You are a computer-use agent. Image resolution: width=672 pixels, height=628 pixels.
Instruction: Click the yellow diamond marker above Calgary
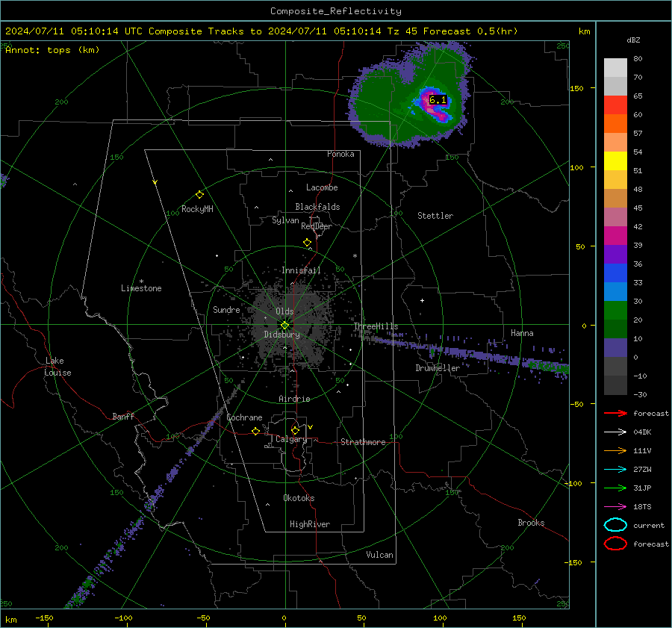[x=295, y=430]
